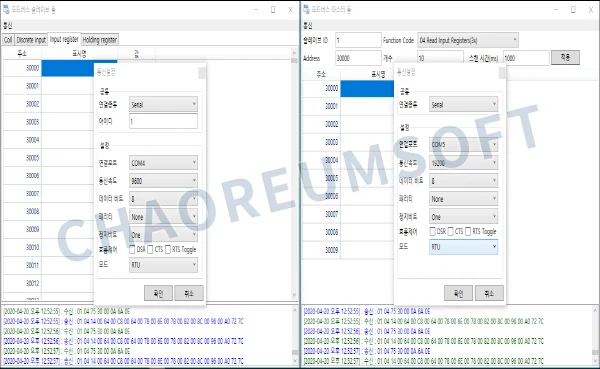Tick RTS Toggle in slave dialog
Viewport: 600px width, 369px height.
(168, 250)
